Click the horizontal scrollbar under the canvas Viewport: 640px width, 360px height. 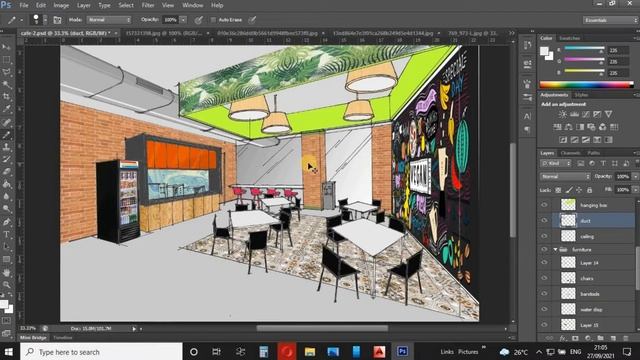tap(322, 328)
